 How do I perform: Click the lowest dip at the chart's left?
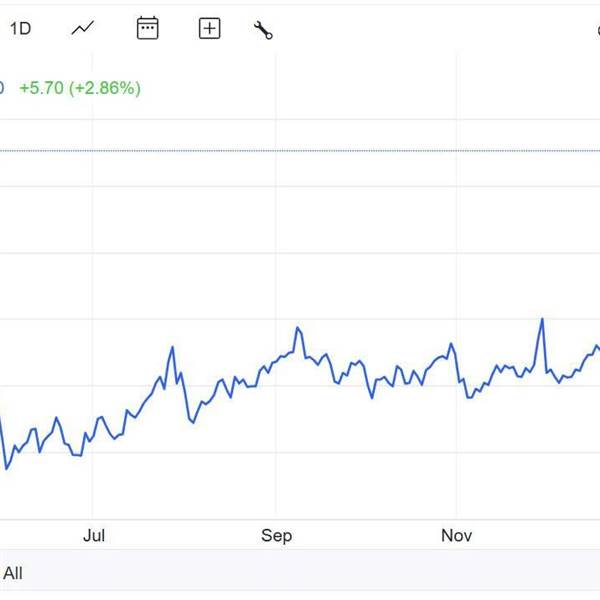(7, 468)
